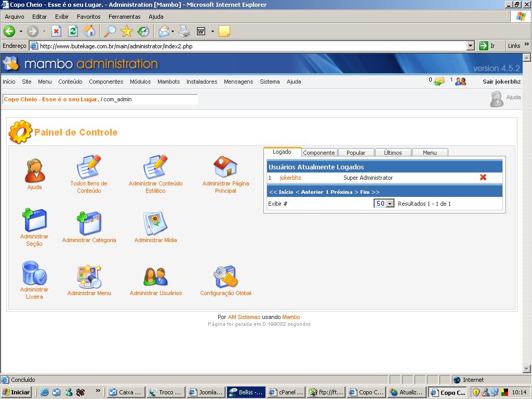Click the yellow note toolbar icon
Viewport: 532px width, 399px height.
pos(224,31)
